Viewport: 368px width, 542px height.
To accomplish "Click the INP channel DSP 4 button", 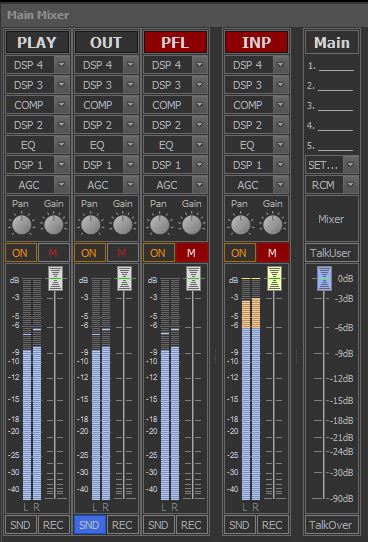I will tap(248, 65).
